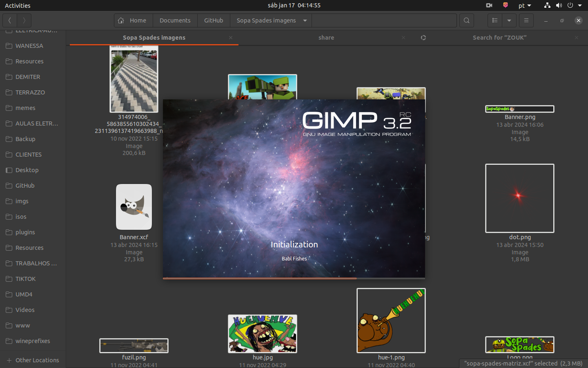
Task: Select the Banner.xcf GIMP file icon
Action: tap(134, 207)
